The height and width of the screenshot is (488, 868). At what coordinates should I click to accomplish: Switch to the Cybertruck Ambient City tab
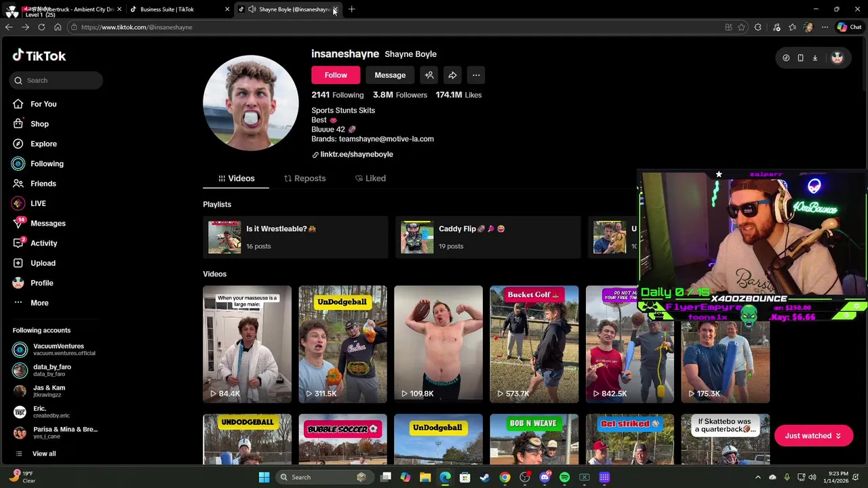(x=64, y=9)
